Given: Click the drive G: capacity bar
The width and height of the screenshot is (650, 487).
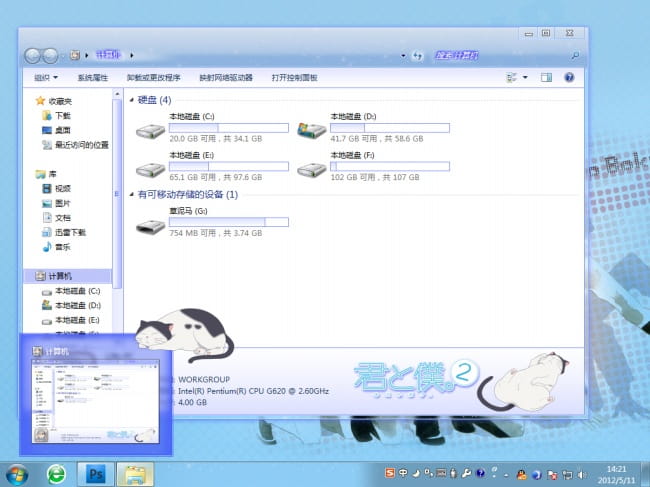Looking at the screenshot, I should click(x=229, y=222).
